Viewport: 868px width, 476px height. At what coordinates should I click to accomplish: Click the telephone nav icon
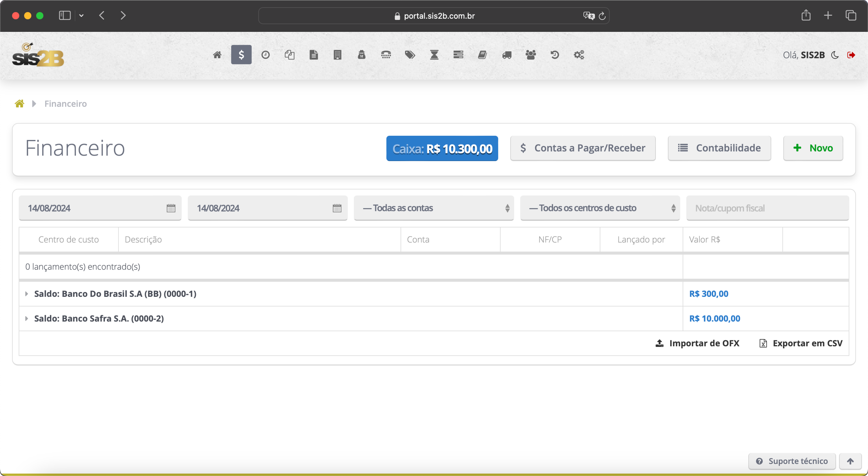[386, 55]
